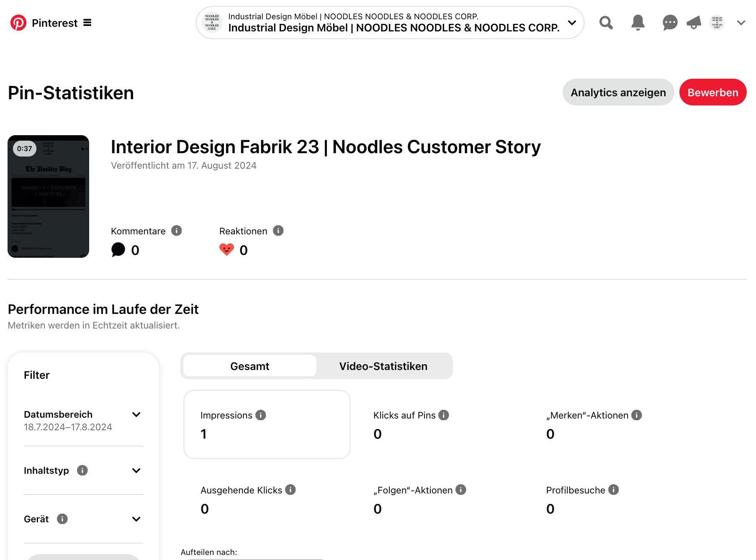The width and height of the screenshot is (756, 560).
Task: Show info about Klicks auf Pins
Action: point(444,415)
